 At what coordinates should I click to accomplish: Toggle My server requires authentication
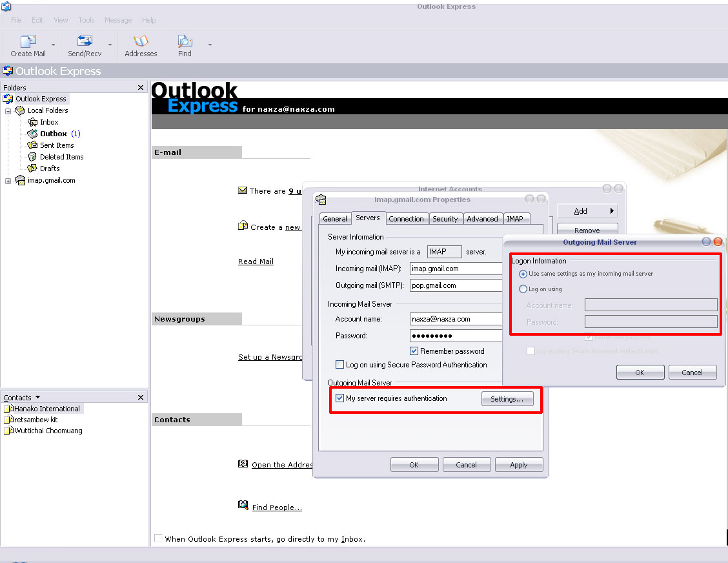(340, 398)
